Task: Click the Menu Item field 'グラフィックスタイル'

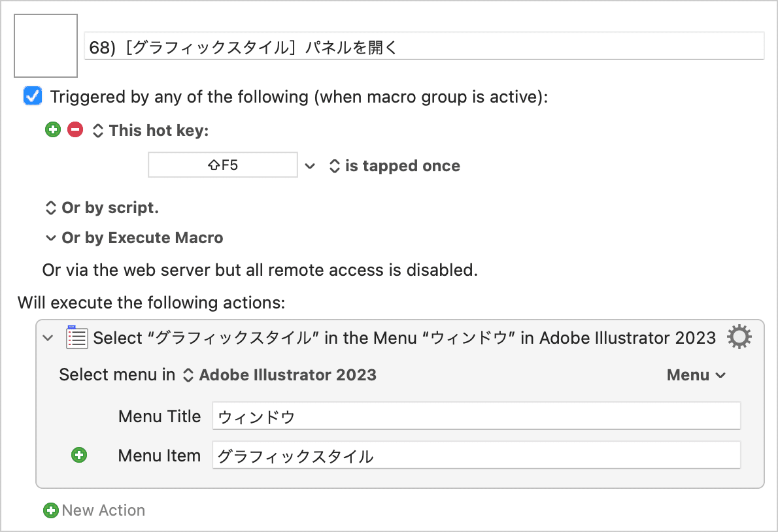Action: tap(477, 455)
